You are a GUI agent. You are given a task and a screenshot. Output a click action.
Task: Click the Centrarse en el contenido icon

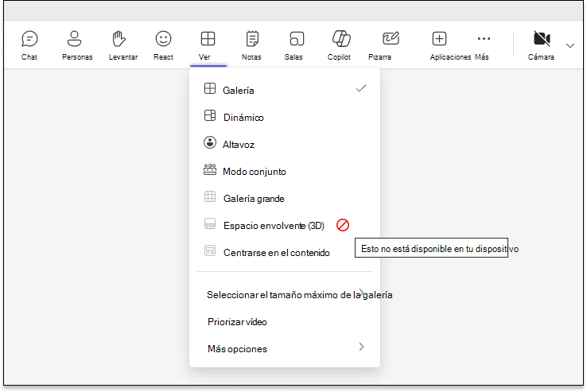tap(210, 250)
